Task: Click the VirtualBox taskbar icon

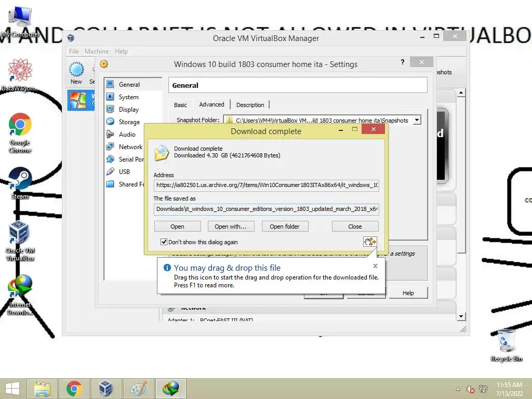Action: click(x=106, y=389)
